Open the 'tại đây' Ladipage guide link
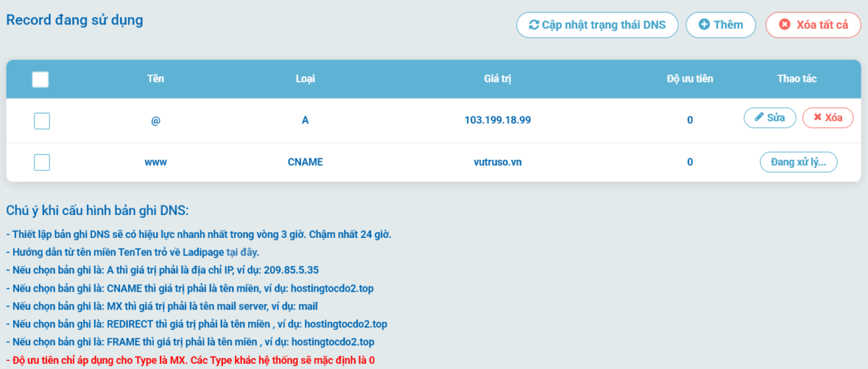Viewport: 868px width, 369px height. [x=242, y=253]
